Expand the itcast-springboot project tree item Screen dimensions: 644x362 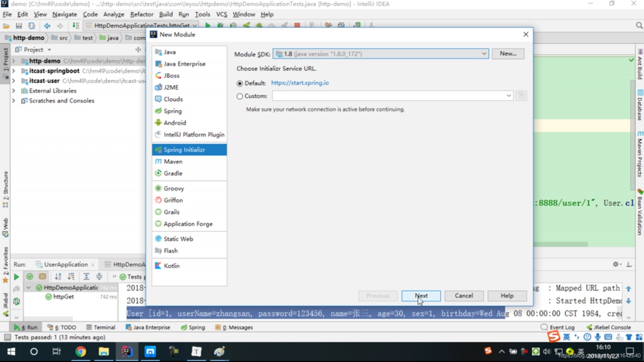pos(13,71)
